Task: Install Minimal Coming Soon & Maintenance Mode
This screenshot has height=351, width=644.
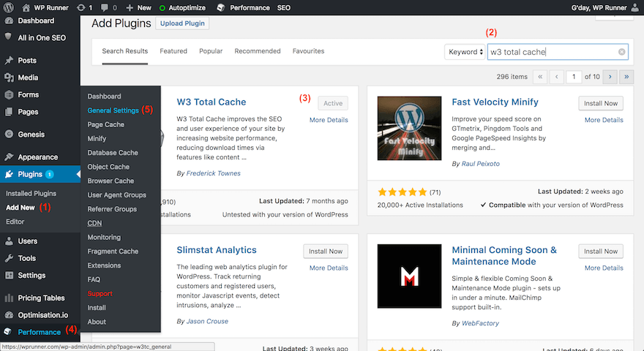Action: pyautogui.click(x=601, y=252)
